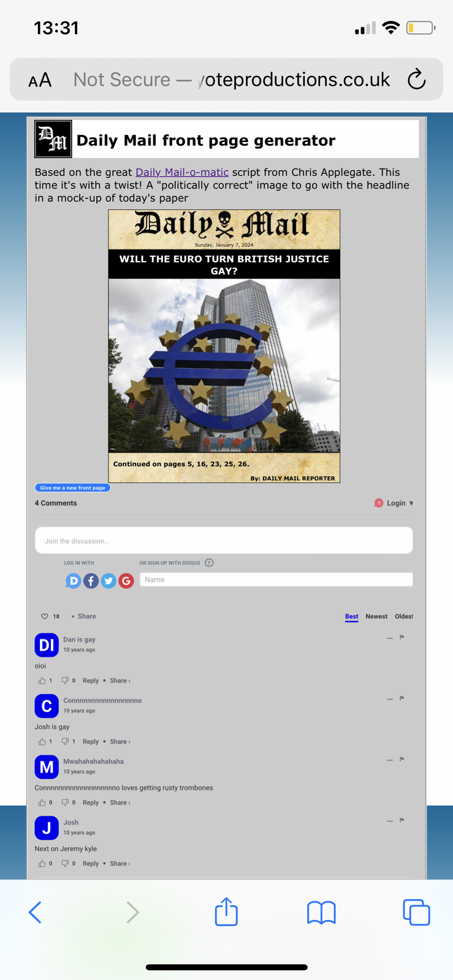Click the M avatar of Mwahahahahahaha
Screen dimensions: 453x980
click(x=47, y=767)
